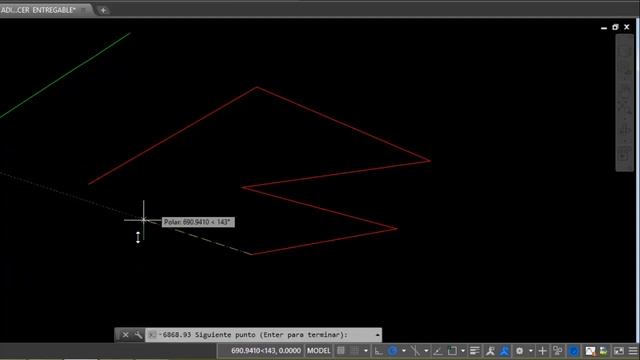Select the red polyline in drawing

point(343,124)
